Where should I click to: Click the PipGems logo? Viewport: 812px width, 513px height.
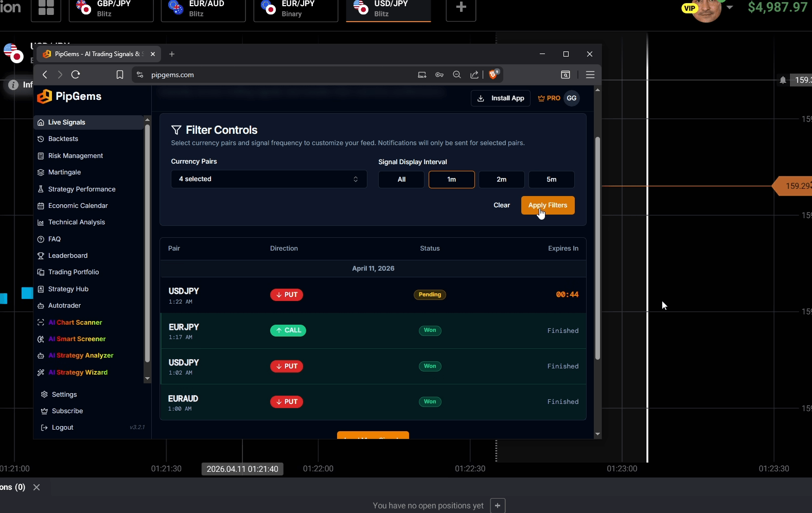click(x=69, y=96)
